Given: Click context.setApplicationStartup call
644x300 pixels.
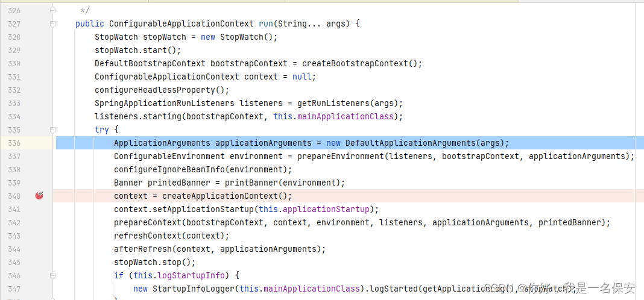Looking at the screenshot, I should [x=183, y=209].
